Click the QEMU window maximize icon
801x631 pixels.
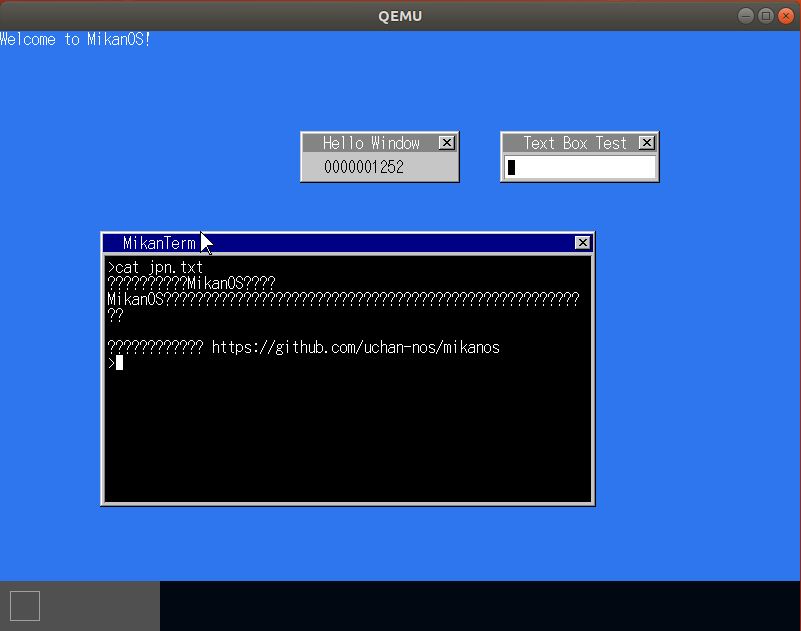765,15
